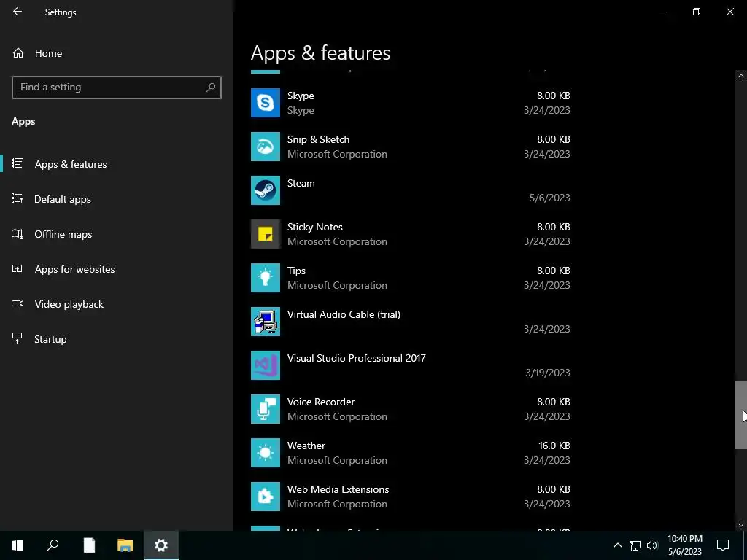Viewport: 747px width, 560px height.
Task: Click the Apps for websites icon
Action: [18, 268]
